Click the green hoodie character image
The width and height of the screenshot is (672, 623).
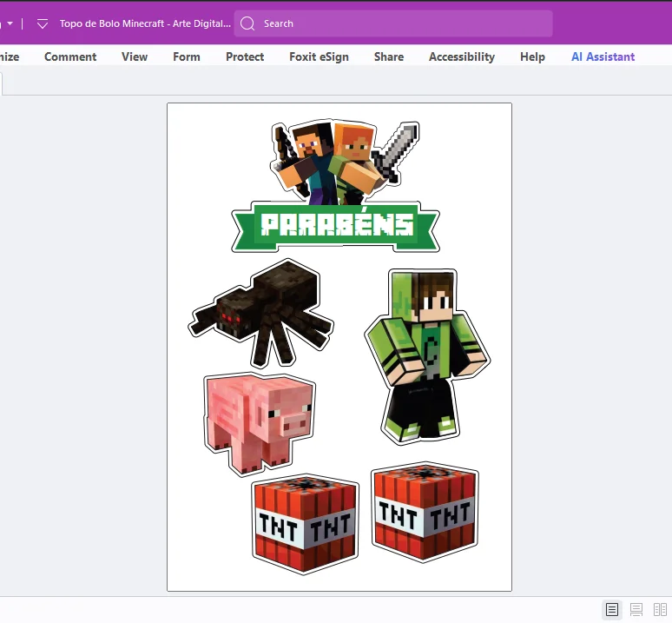click(427, 357)
